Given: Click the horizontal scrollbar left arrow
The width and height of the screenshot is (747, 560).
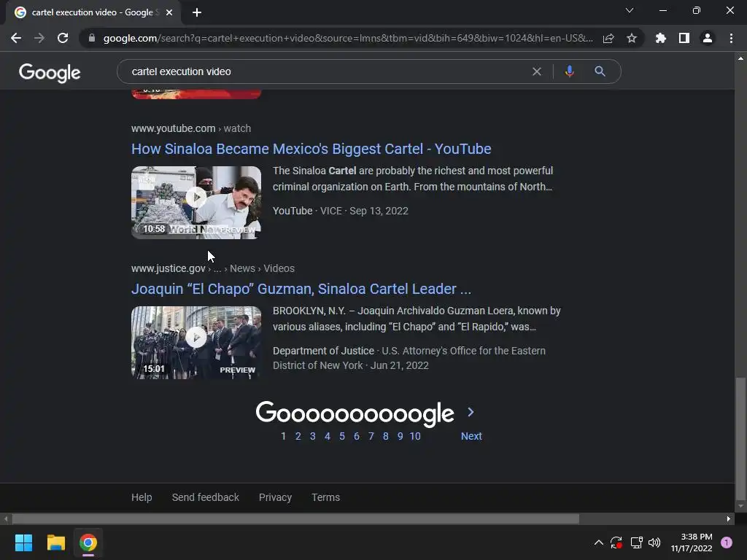Looking at the screenshot, I should (x=6, y=519).
